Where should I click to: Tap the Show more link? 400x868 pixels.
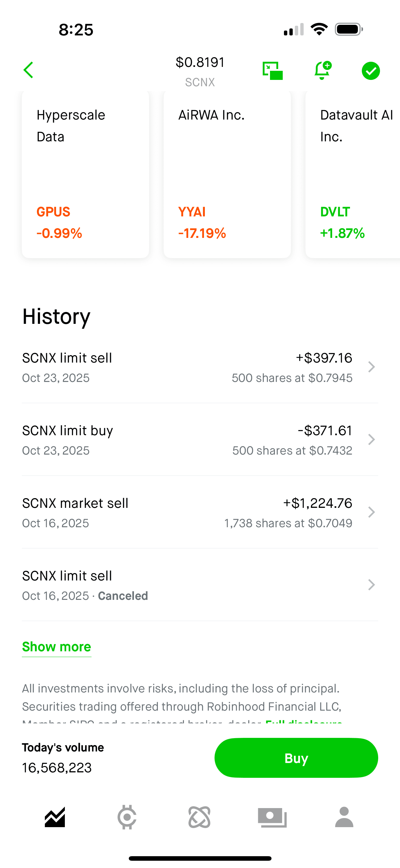coord(57,647)
